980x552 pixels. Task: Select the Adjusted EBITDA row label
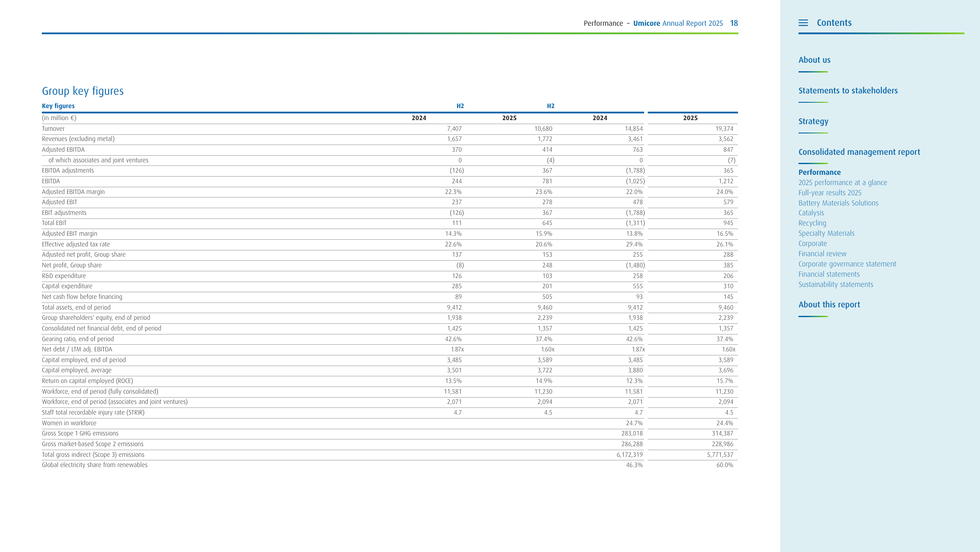coord(63,150)
